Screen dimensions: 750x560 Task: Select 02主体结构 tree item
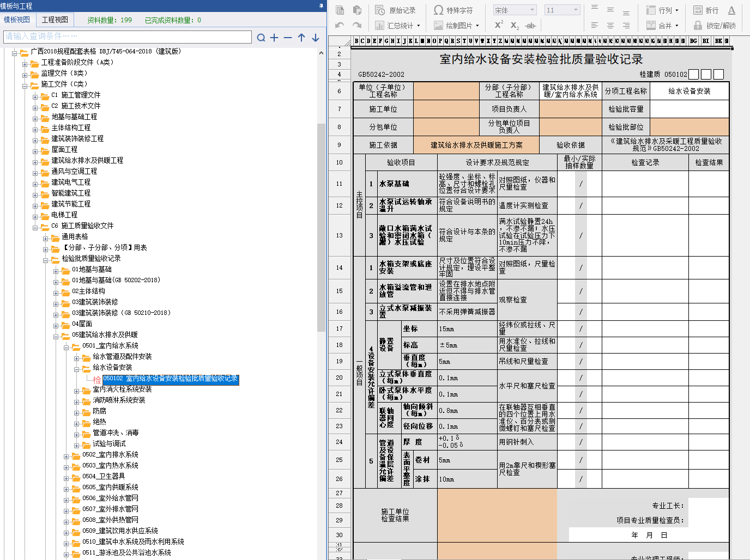pyautogui.click(x=88, y=291)
